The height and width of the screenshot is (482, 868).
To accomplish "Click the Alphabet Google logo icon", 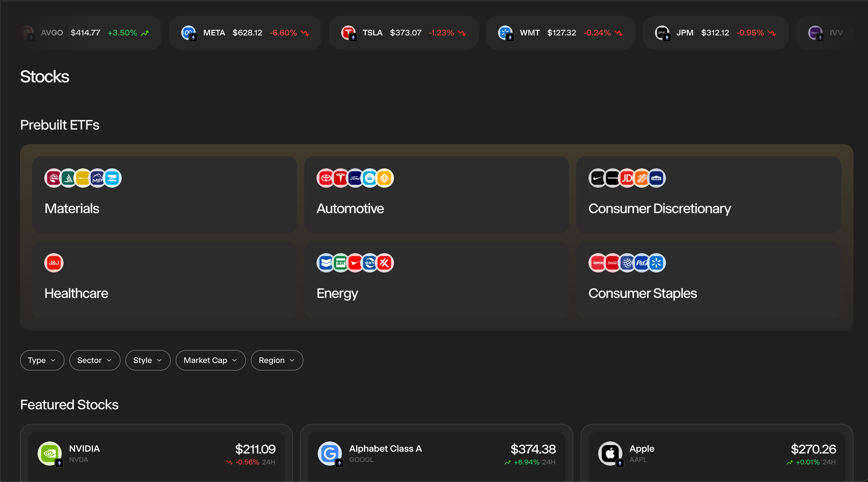I will pos(330,453).
